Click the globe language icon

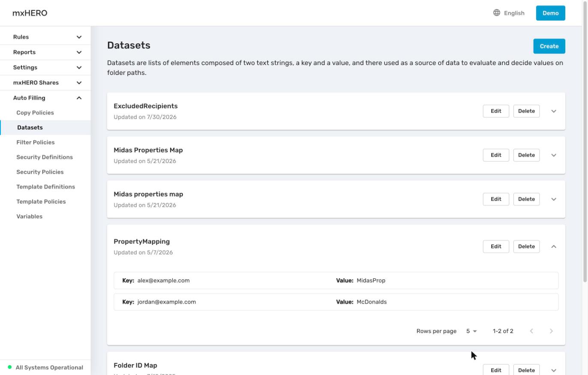coord(497,13)
